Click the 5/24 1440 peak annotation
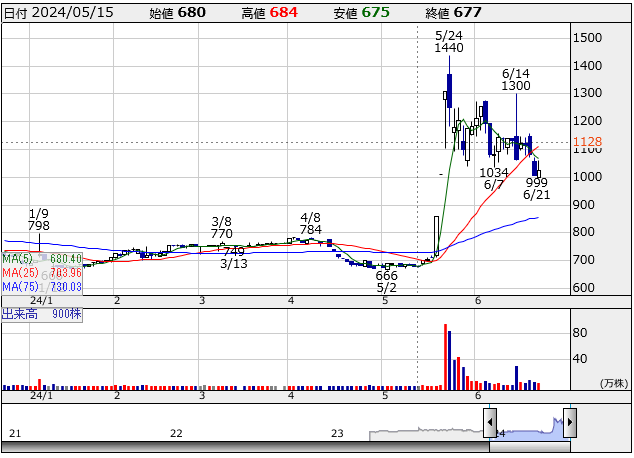 pos(449,41)
